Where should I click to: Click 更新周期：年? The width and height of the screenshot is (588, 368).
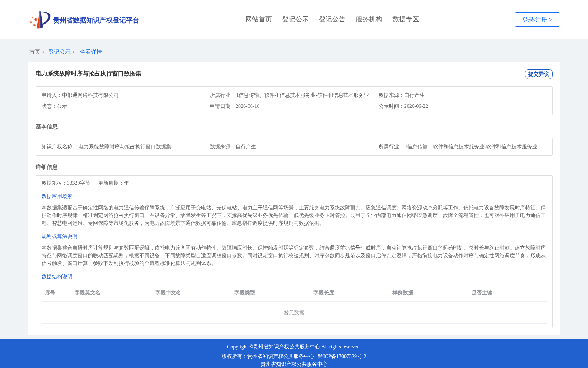click(114, 183)
